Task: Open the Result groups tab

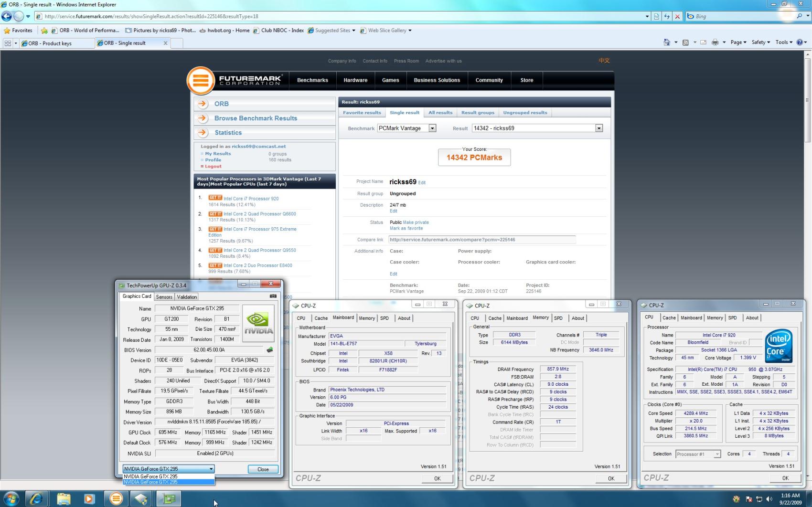Action: (x=478, y=113)
